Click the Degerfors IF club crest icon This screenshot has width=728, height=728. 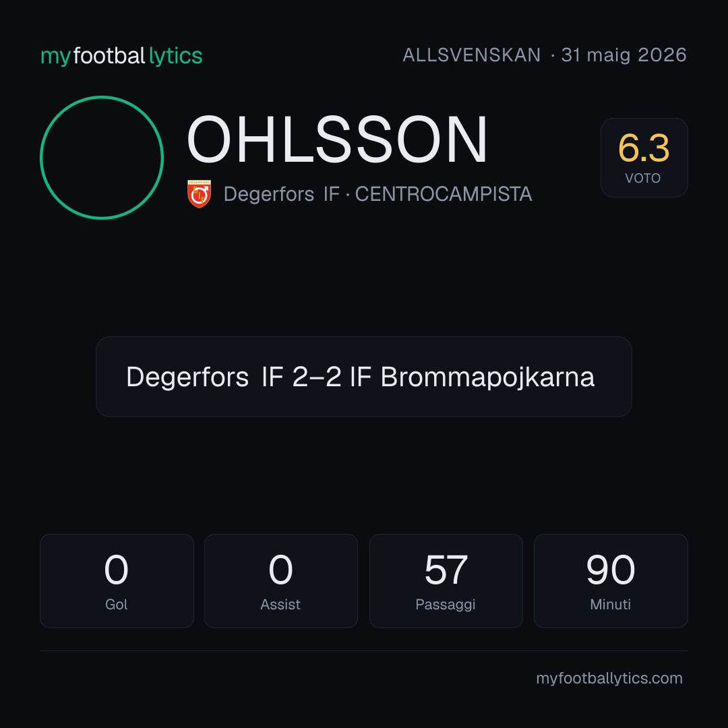(x=199, y=193)
